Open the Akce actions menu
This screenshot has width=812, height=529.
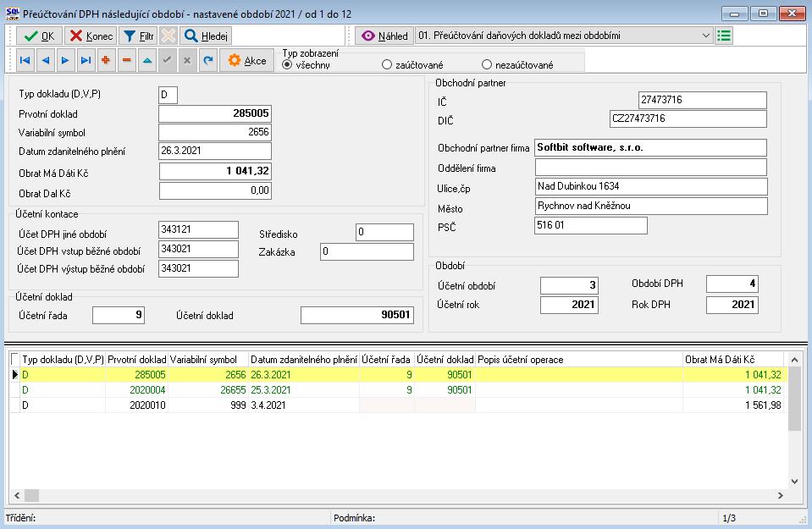point(247,61)
